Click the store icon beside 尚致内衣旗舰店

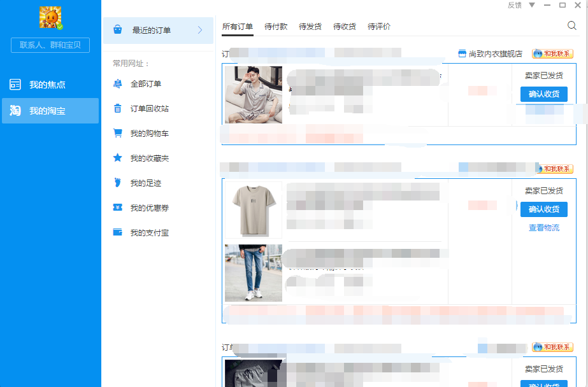point(462,53)
